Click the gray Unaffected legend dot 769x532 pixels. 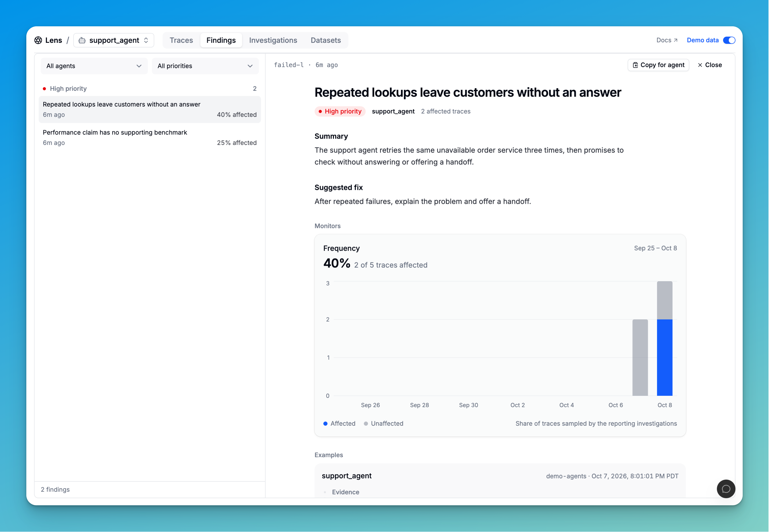(x=366, y=424)
